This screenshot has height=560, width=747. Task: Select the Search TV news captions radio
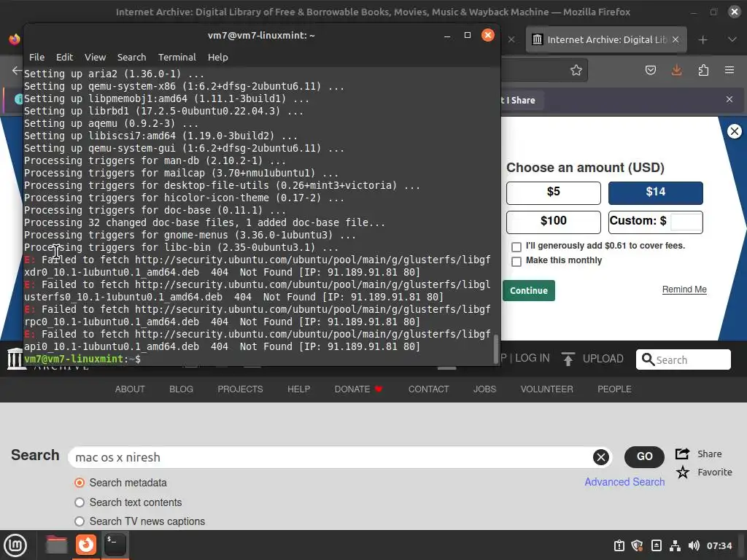pyautogui.click(x=80, y=521)
